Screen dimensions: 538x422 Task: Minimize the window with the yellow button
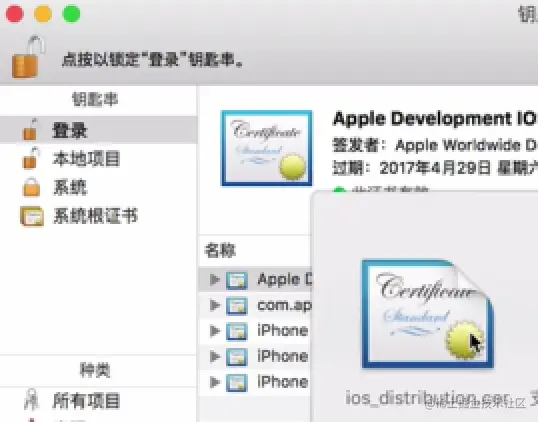[x=43, y=14]
